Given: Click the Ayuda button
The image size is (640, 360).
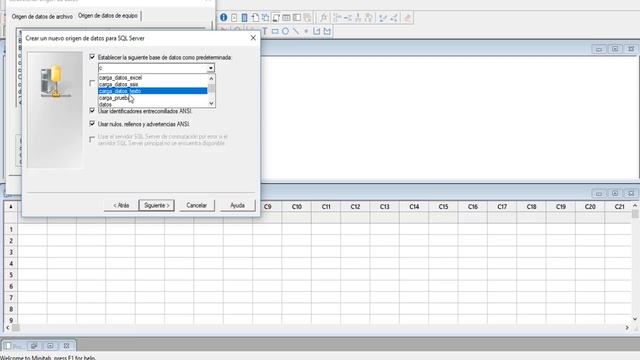Looking at the screenshot, I should point(238,205).
